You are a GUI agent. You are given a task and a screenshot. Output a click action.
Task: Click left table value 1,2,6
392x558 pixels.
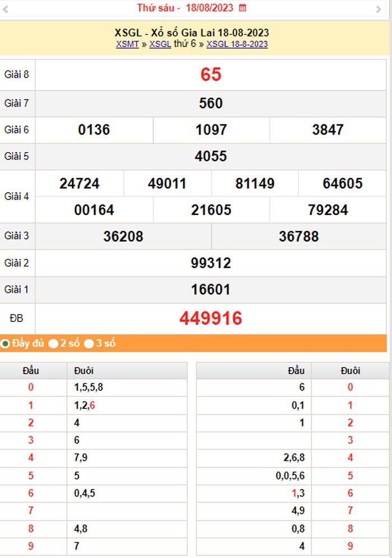85,405
